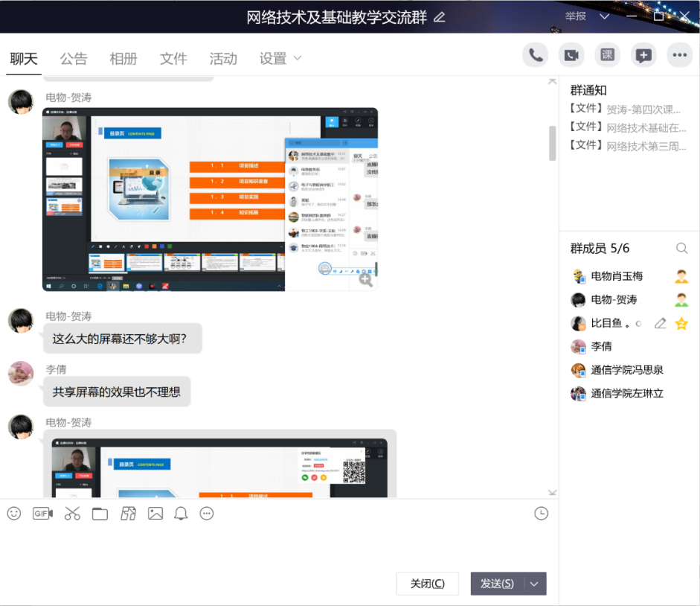Open the 文件 tab
This screenshot has height=606, width=700.
point(173,59)
